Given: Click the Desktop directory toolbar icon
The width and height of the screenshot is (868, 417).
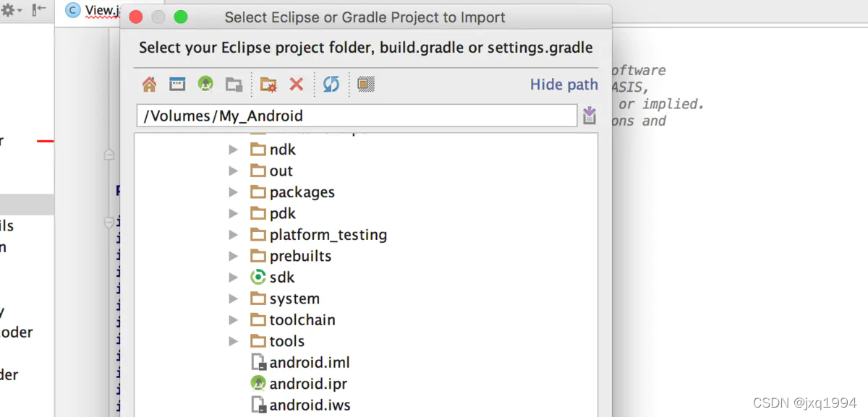Looking at the screenshot, I should pyautogui.click(x=178, y=85).
